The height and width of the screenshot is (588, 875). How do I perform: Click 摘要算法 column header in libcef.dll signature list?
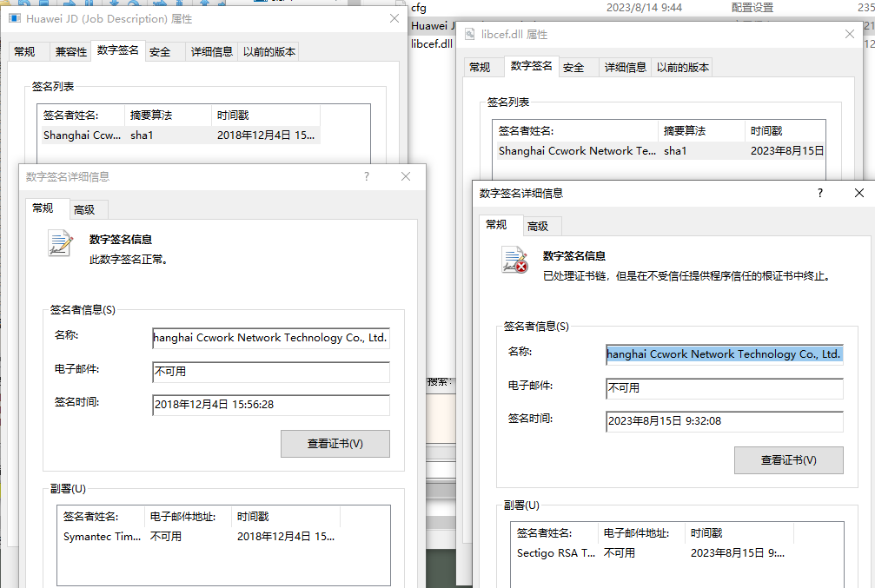(x=701, y=131)
